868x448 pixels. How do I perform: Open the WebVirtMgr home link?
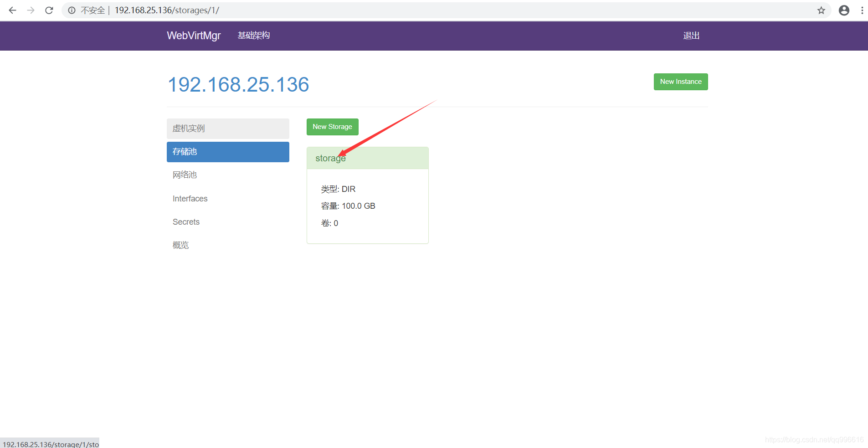pos(194,36)
